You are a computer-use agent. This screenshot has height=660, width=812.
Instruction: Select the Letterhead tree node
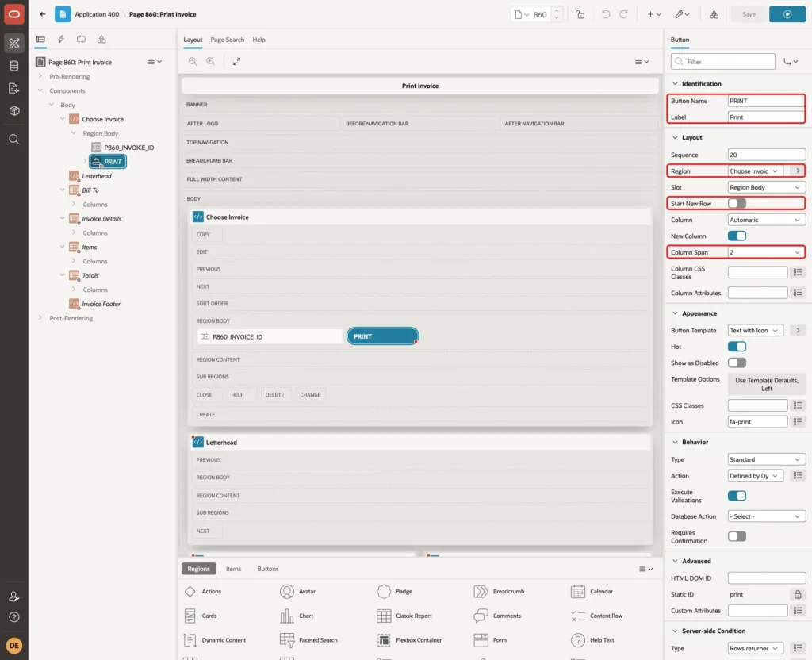[x=96, y=176]
